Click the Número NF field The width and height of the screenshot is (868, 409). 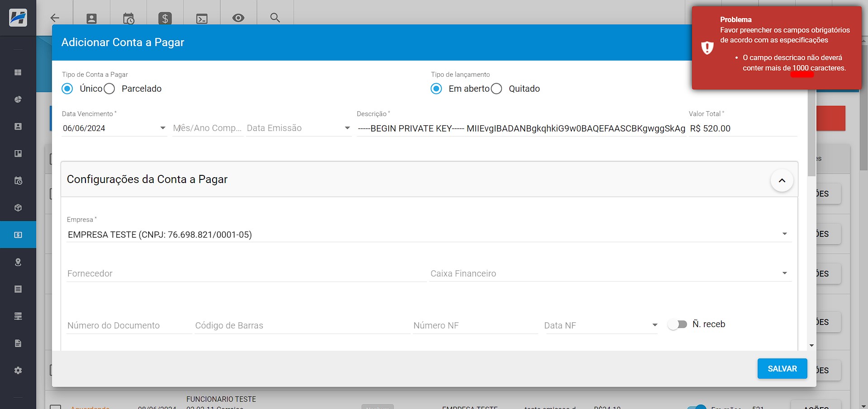(x=475, y=325)
